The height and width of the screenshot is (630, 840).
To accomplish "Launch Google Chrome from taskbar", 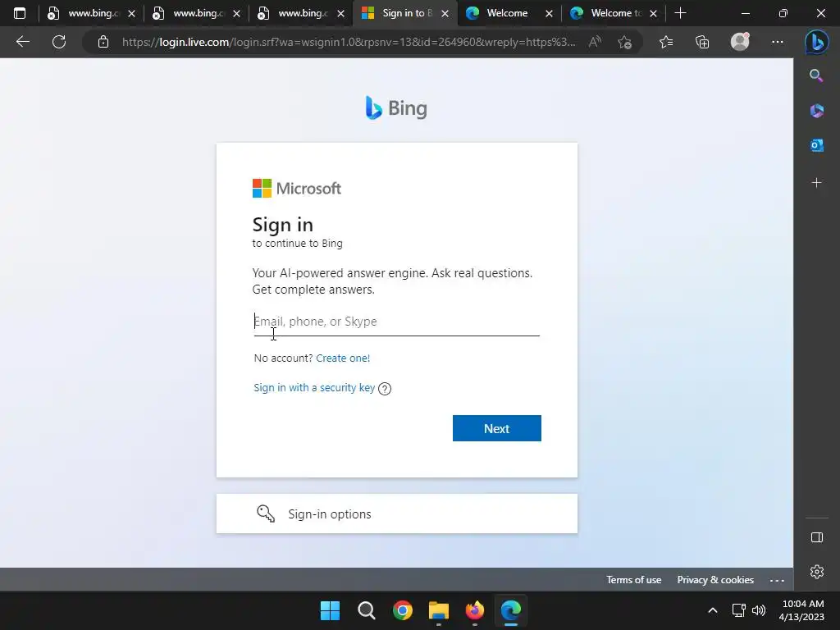I will [x=402, y=610].
